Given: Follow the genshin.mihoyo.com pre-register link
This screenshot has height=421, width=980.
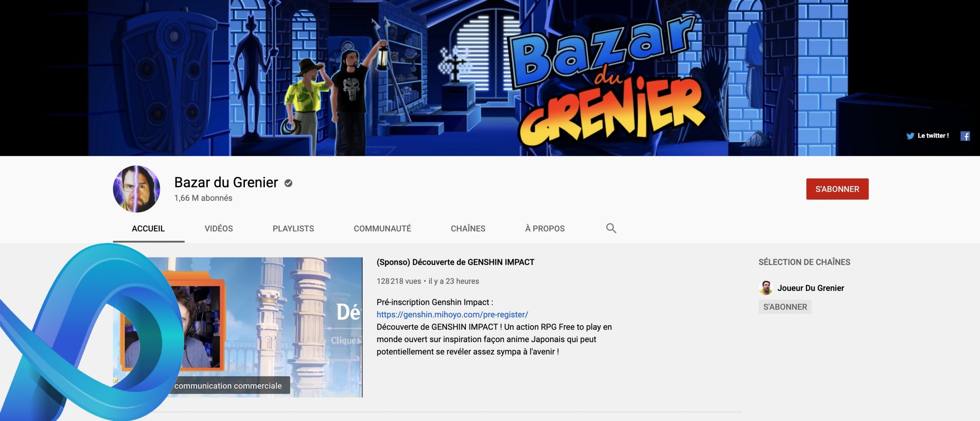Looking at the screenshot, I should tap(452, 315).
